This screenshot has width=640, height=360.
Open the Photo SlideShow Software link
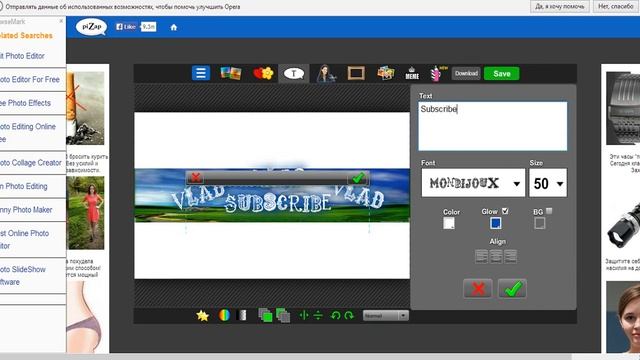pos(23,276)
